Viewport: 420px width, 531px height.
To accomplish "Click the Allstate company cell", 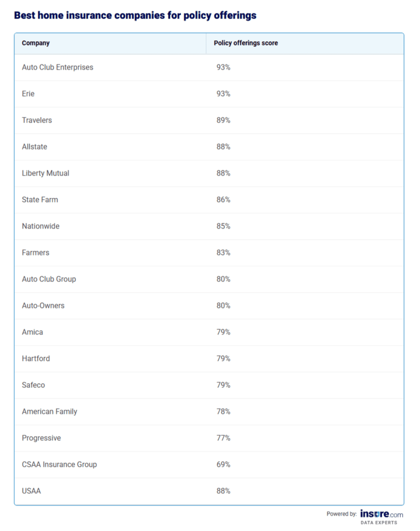I will click(x=35, y=147).
